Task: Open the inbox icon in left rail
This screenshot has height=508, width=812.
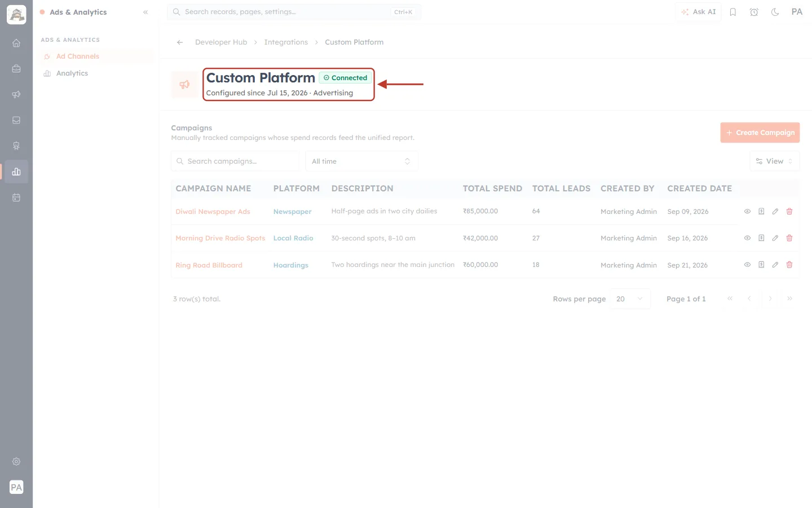Action: click(x=16, y=120)
